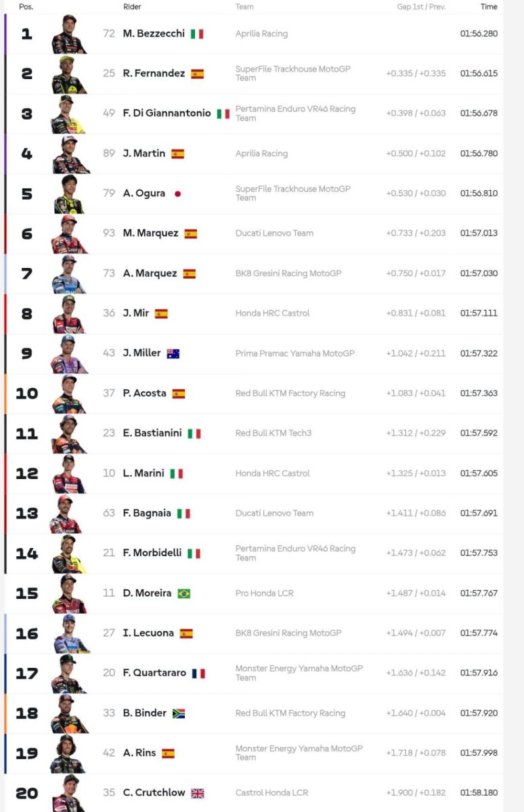
Task: Click the Aprilia Racing team in first row
Action: [261, 34]
